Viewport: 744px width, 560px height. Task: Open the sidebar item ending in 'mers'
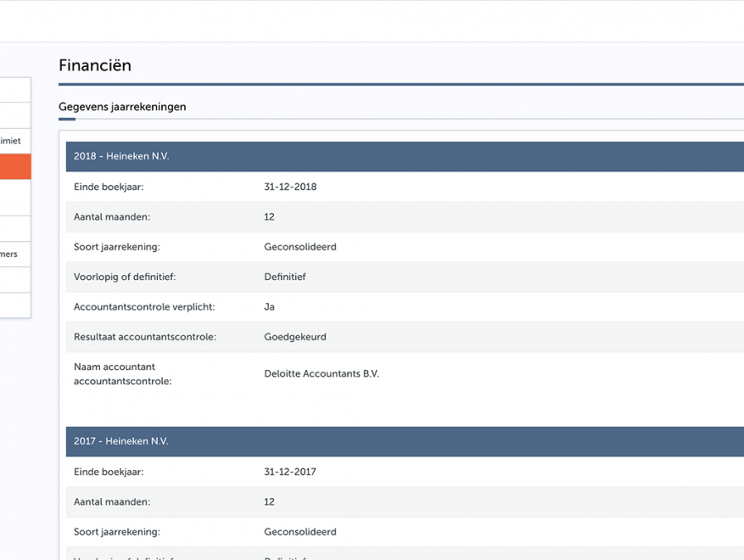coord(15,254)
